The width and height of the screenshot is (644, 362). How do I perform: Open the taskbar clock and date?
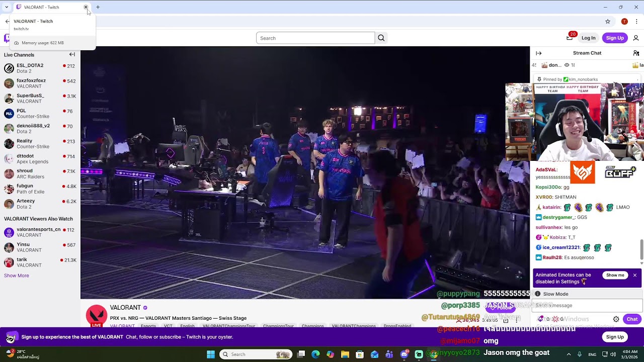click(x=629, y=354)
